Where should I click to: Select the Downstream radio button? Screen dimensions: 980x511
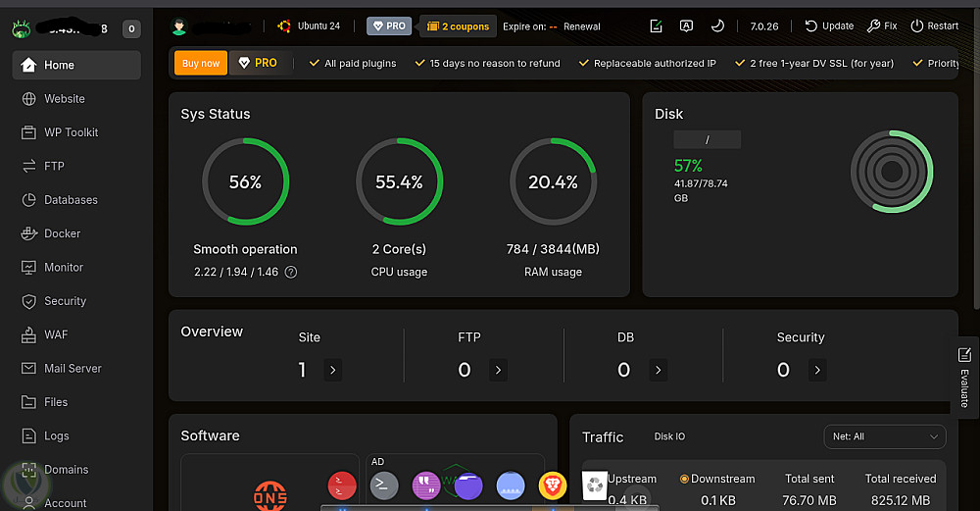[684, 479]
